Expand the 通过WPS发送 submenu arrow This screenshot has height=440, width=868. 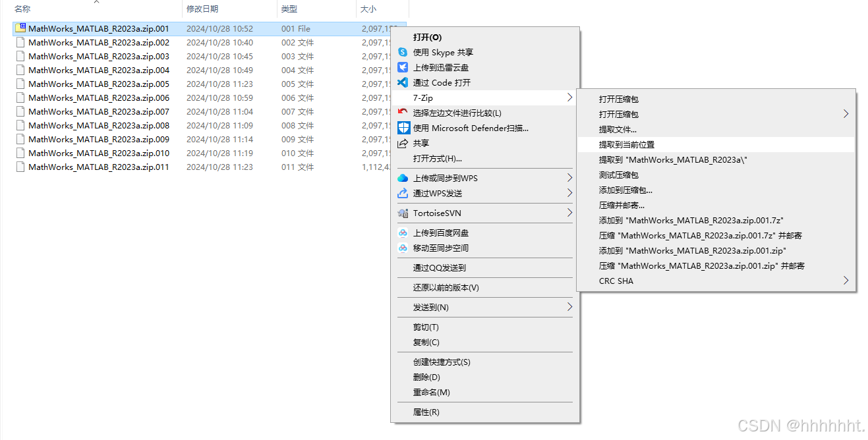pyautogui.click(x=569, y=193)
